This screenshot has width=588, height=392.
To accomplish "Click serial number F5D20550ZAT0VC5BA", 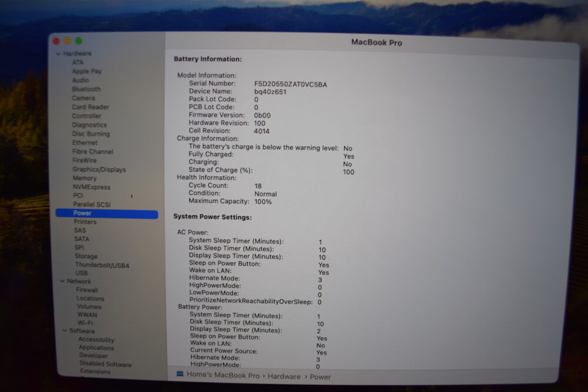I will coord(290,85).
